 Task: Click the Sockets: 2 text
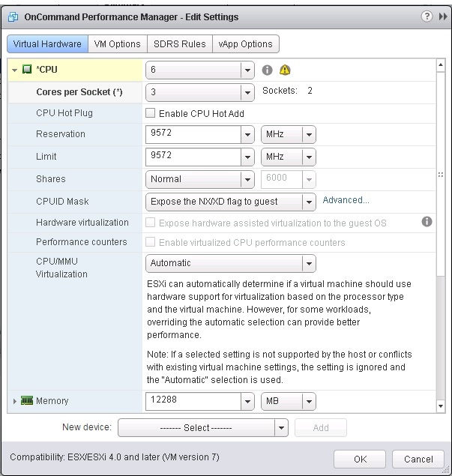pos(287,91)
